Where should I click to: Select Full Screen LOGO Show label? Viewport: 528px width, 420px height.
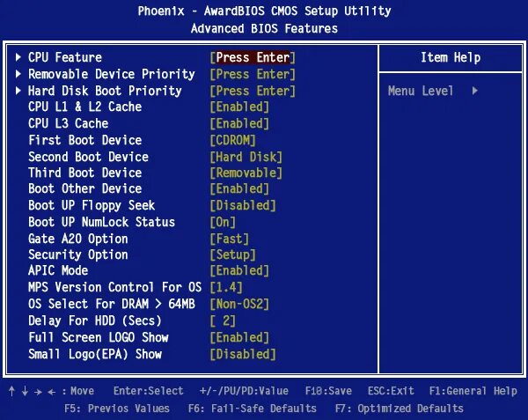coord(99,337)
